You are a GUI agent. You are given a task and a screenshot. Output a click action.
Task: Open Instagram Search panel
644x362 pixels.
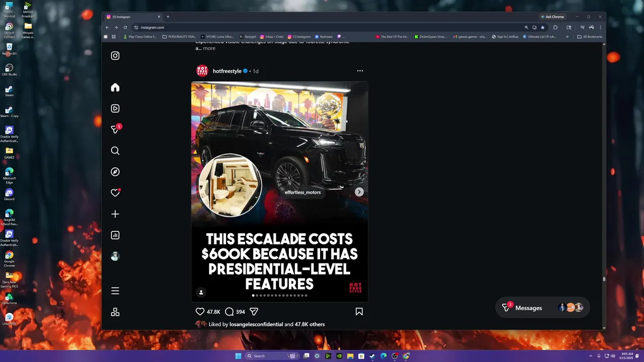pos(115,151)
